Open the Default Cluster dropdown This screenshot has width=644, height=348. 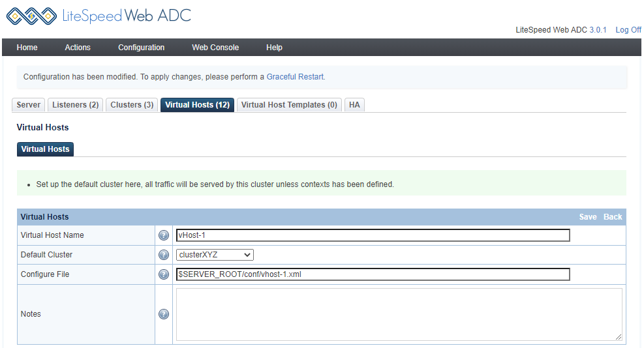click(215, 255)
